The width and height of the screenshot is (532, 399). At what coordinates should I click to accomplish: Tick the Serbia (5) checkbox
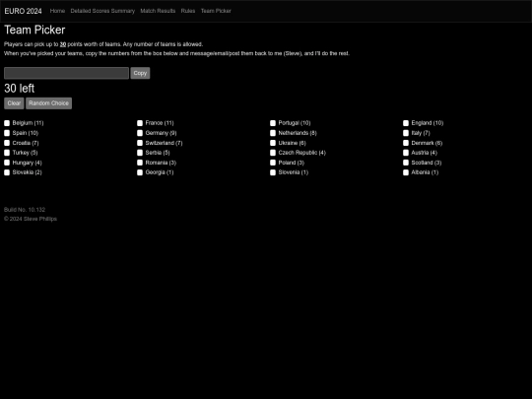pos(140,153)
